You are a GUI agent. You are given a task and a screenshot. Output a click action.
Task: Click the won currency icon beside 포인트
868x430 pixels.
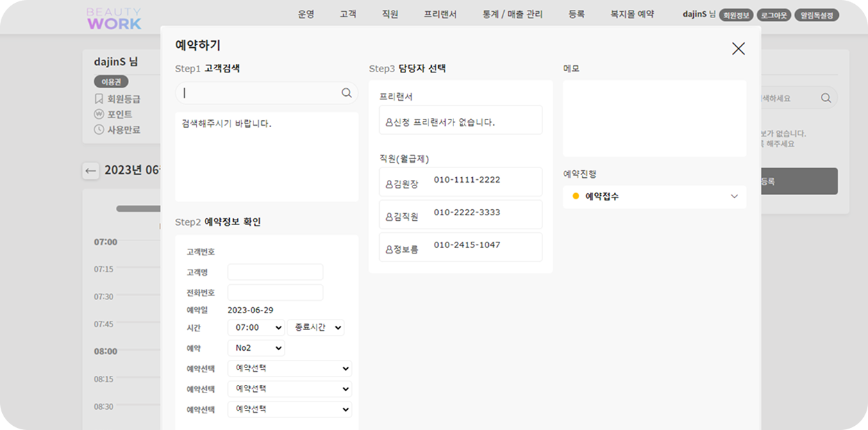point(98,114)
